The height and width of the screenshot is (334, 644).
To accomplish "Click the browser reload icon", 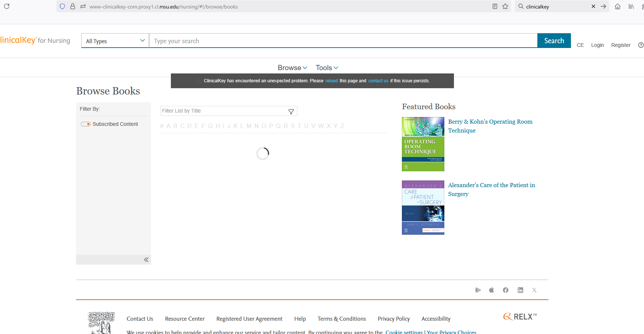I will (x=7, y=6).
